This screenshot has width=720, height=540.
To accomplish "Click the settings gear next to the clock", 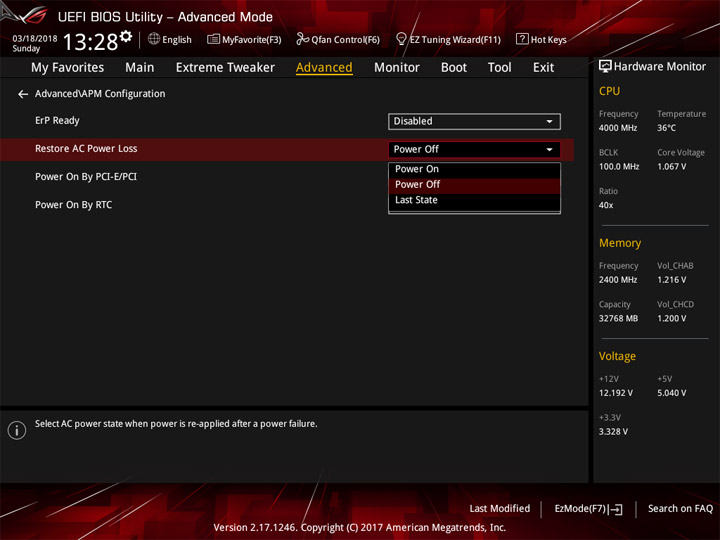I will click(126, 36).
